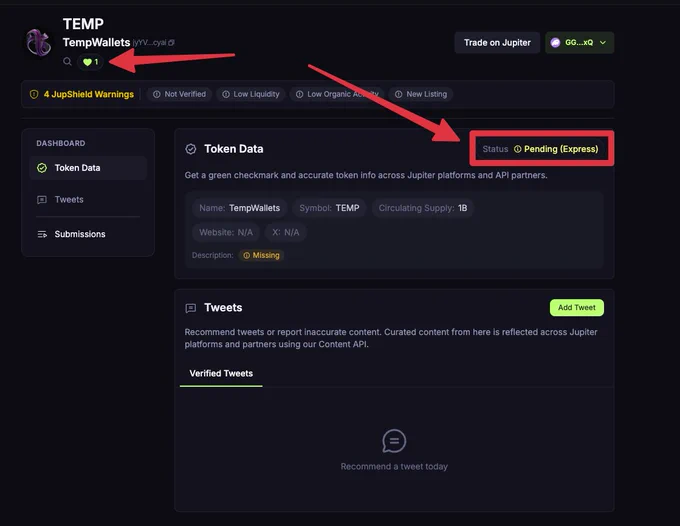This screenshot has height=526, width=680.
Task: Select Token Data in the dashboard sidebar
Action: (88, 168)
